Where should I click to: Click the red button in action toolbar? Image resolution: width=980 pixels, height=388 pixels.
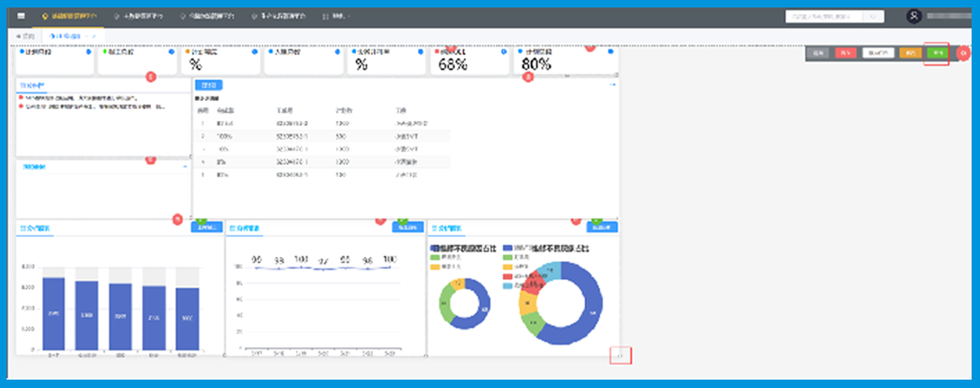click(x=846, y=53)
